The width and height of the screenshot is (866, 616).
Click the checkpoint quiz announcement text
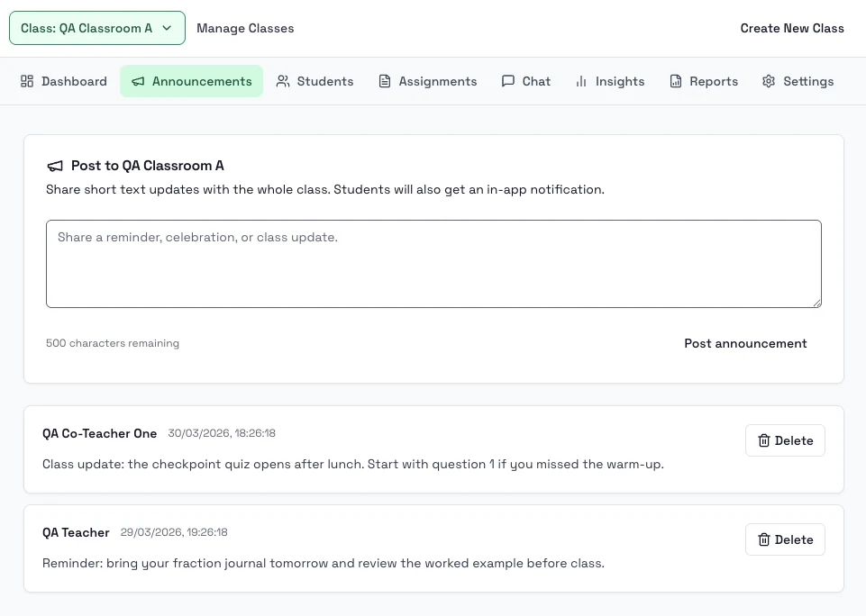click(352, 464)
